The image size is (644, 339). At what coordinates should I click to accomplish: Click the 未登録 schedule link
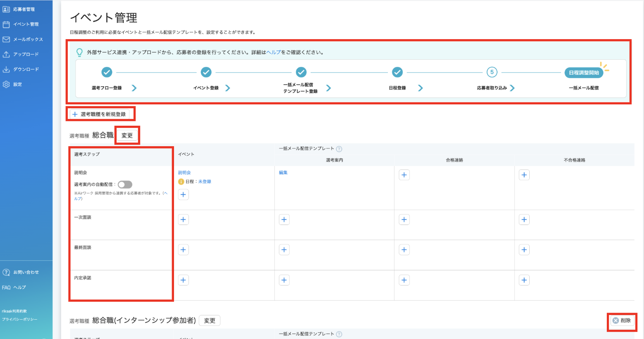pos(205,182)
